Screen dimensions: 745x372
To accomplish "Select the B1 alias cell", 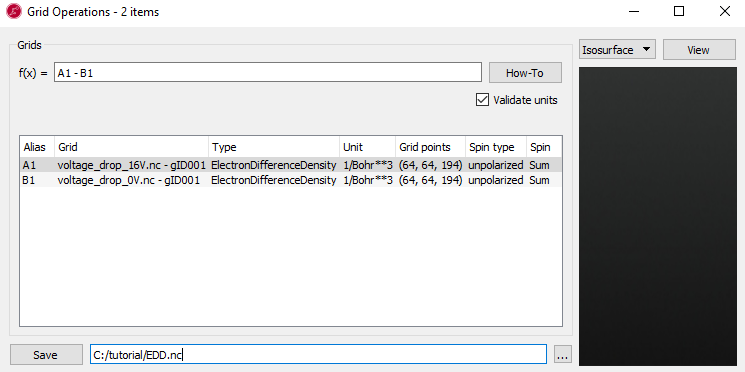I will coord(29,180).
